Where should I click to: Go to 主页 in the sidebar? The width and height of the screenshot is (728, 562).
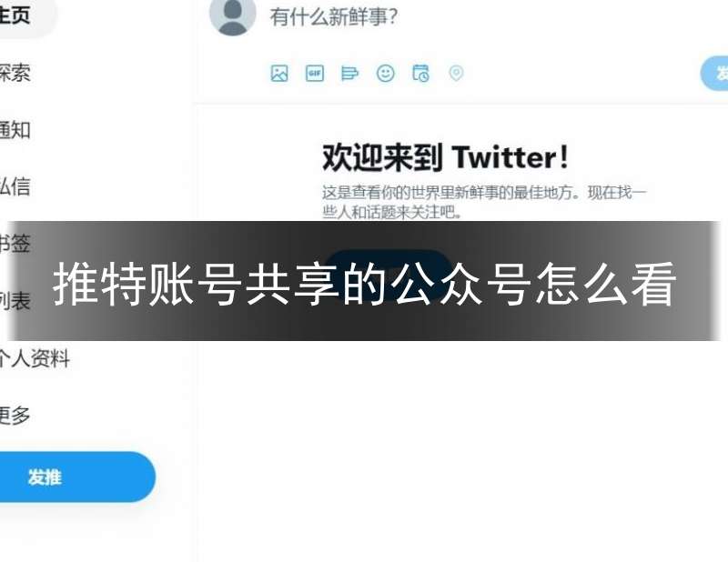pyautogui.click(x=15, y=15)
